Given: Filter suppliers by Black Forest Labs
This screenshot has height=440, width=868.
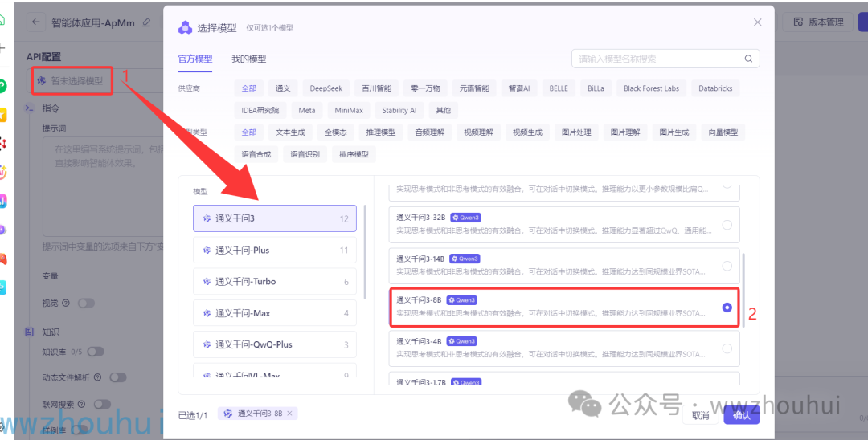Looking at the screenshot, I should coord(651,88).
